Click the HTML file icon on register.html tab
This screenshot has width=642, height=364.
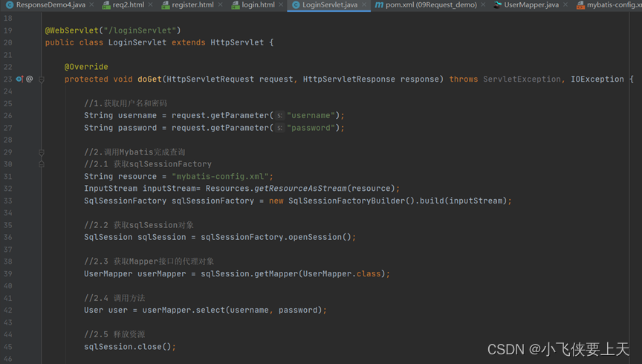[x=166, y=5]
